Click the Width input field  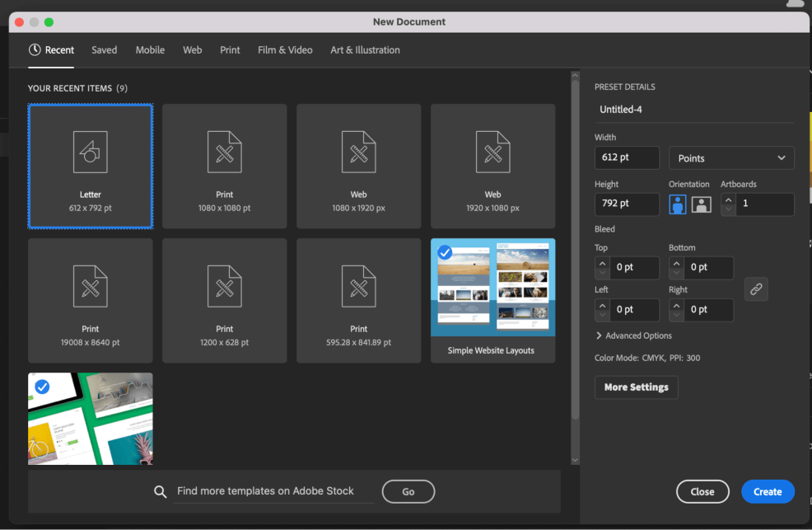[x=626, y=158]
